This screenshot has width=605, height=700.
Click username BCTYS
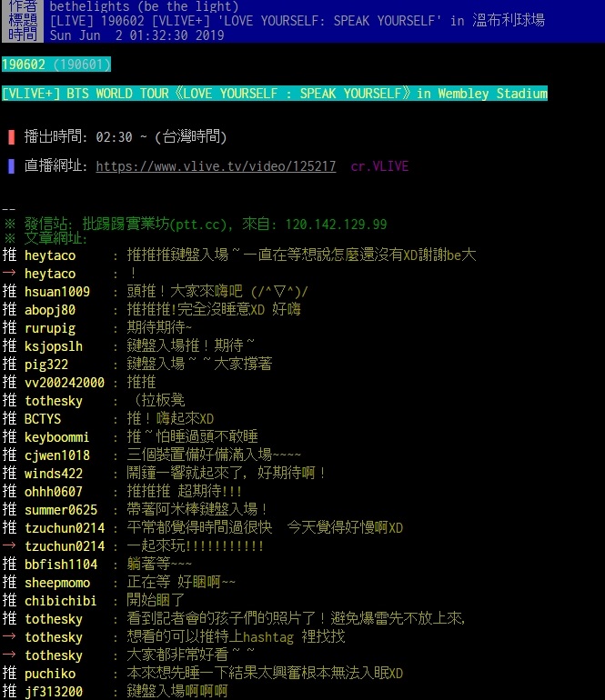tap(43, 419)
